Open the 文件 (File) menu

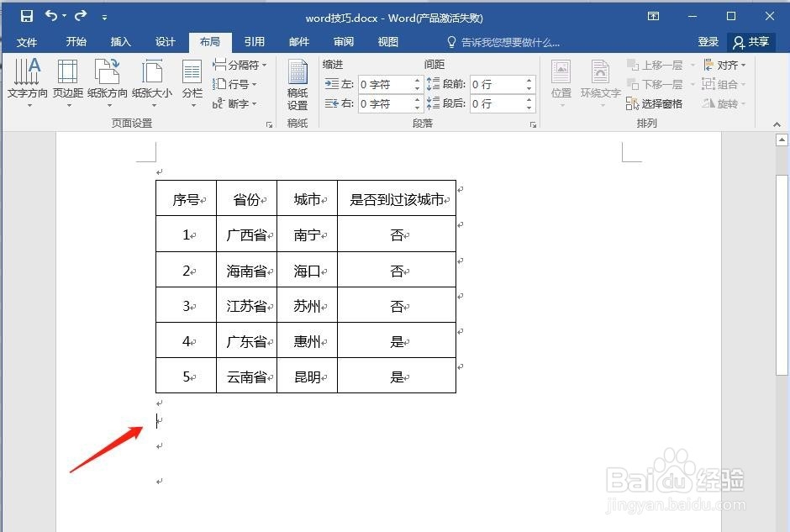pyautogui.click(x=28, y=42)
